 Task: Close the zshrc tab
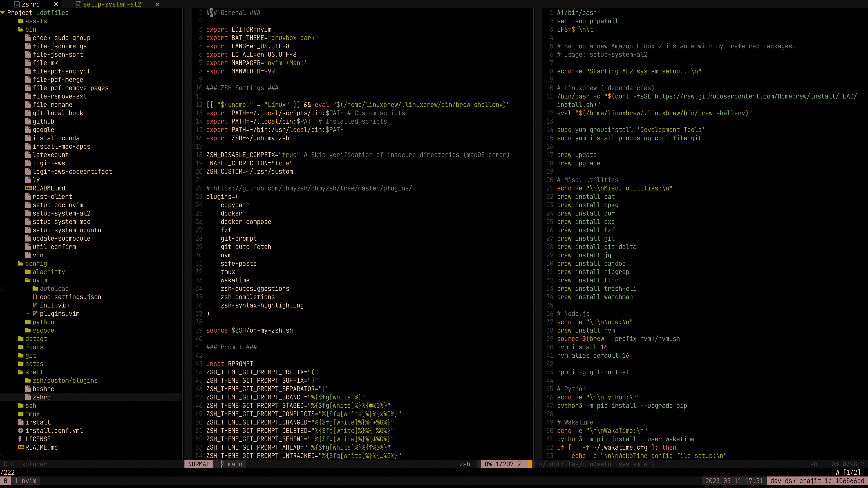point(56,4)
